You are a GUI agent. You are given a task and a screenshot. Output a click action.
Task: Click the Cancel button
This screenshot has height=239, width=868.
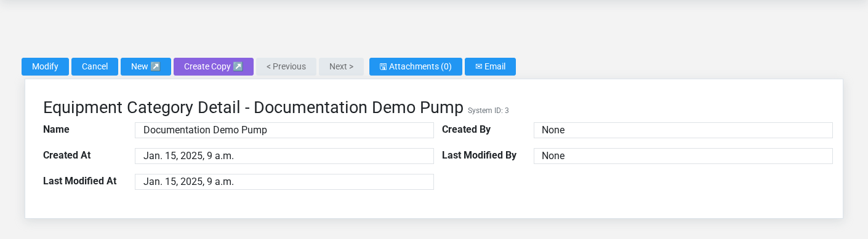(95, 66)
